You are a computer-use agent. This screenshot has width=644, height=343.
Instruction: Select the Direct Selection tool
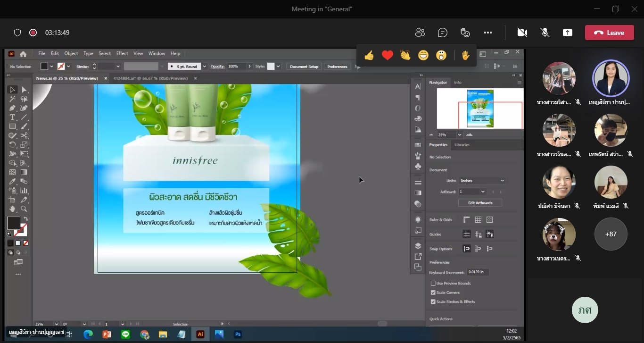click(x=24, y=90)
